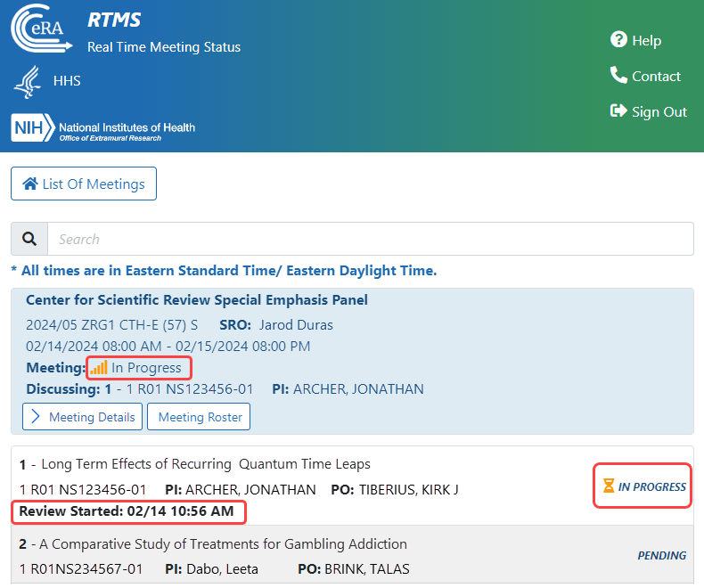Image resolution: width=704 pixels, height=588 pixels.
Task: Click PO 'TIBERIUS, KIRK J'
Action: point(408,490)
